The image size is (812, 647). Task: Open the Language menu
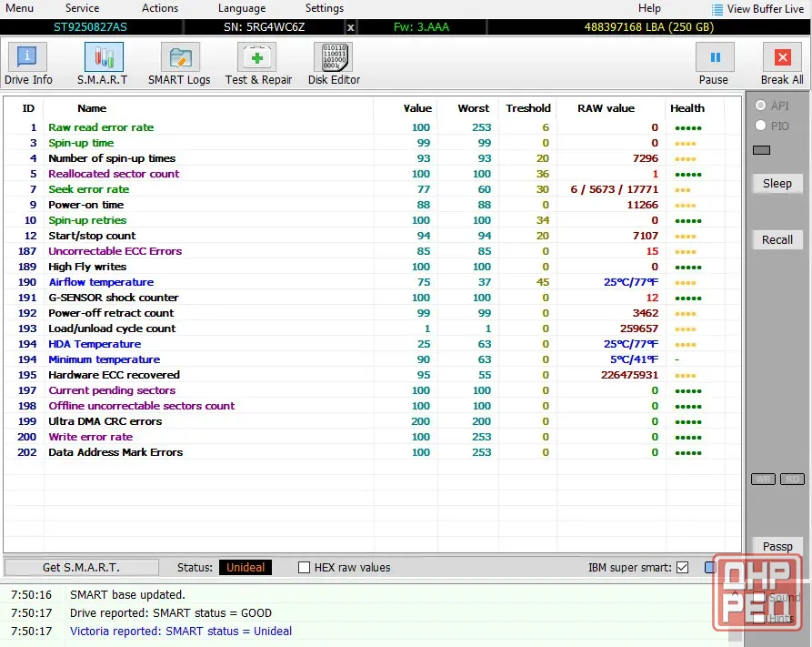pos(242,8)
